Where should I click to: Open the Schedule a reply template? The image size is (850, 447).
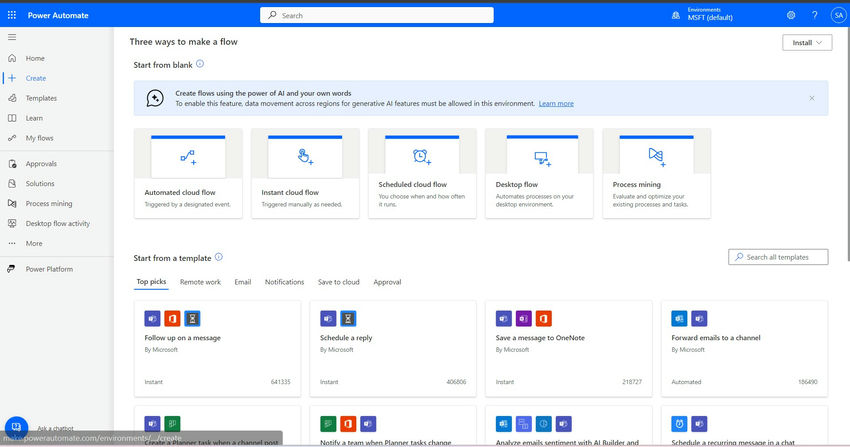tap(393, 348)
